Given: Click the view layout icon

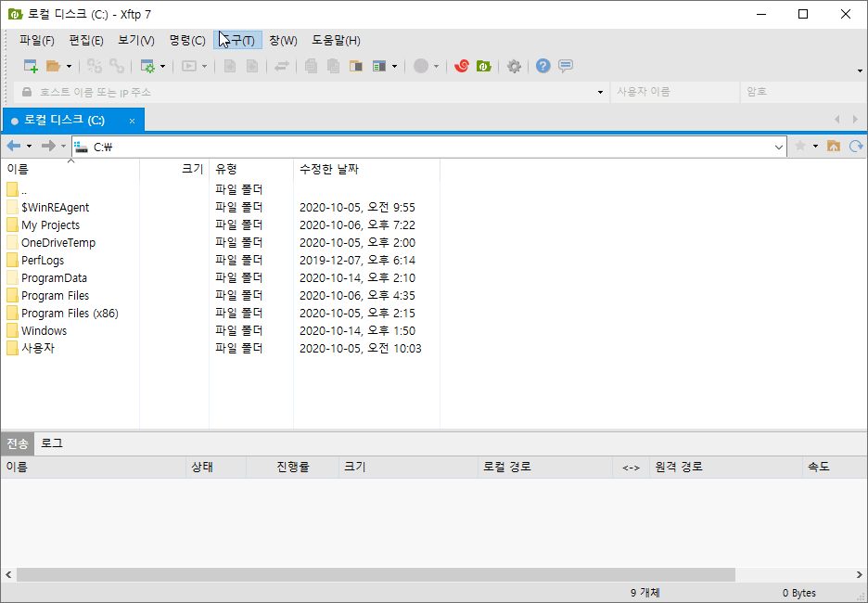Looking at the screenshot, I should click(x=378, y=67).
